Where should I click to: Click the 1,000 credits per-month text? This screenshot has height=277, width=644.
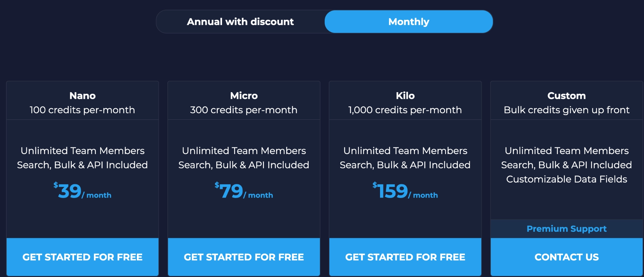(405, 110)
